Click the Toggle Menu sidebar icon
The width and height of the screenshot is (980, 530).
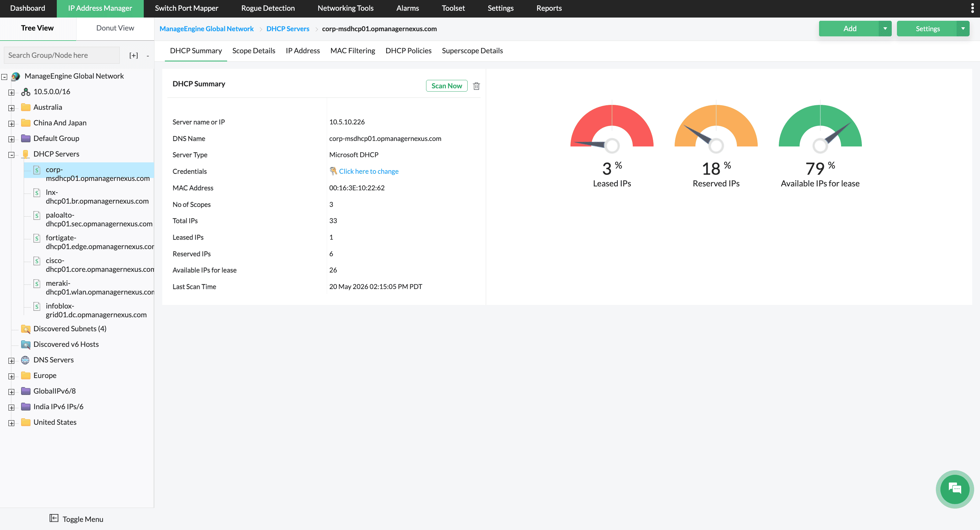[x=54, y=518]
